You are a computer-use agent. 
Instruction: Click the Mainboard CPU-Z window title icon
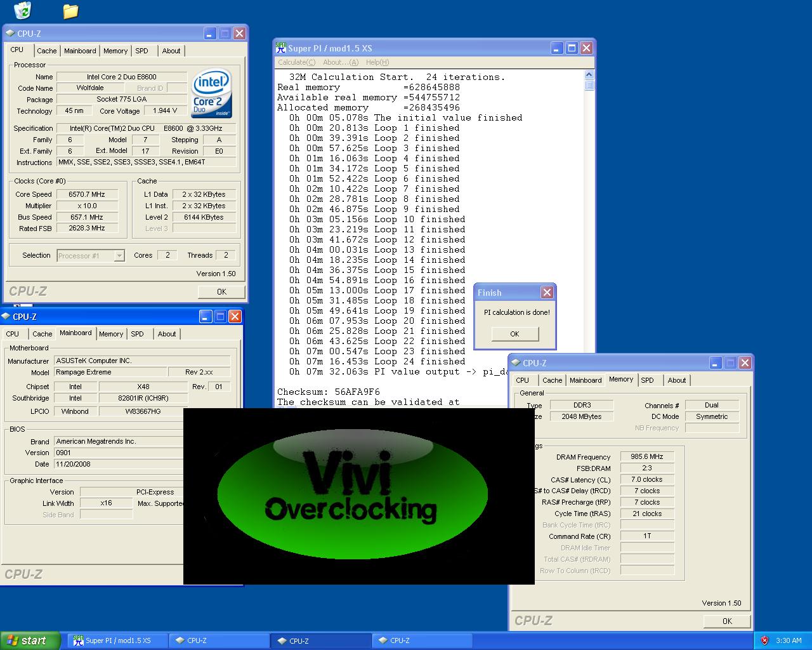6,317
